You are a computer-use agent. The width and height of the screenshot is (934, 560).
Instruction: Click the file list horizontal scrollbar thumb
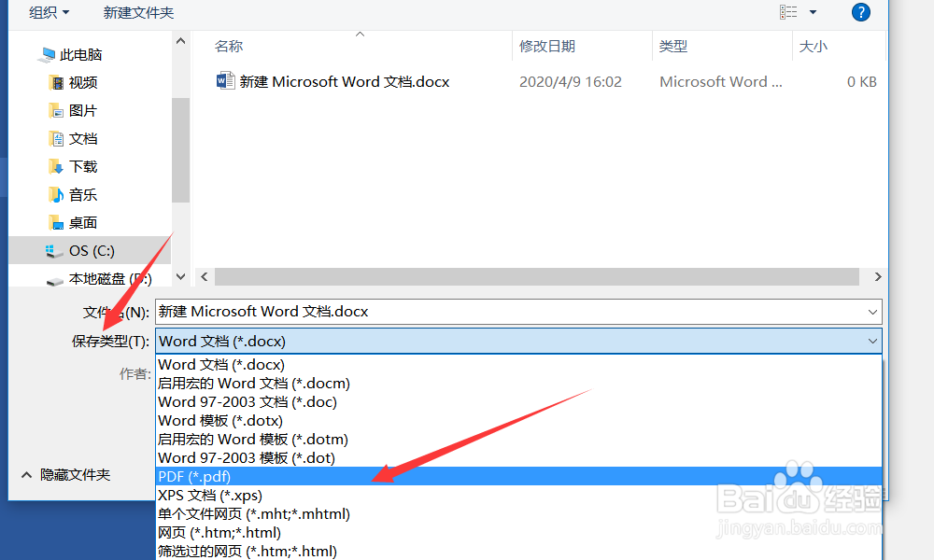[x=537, y=276]
